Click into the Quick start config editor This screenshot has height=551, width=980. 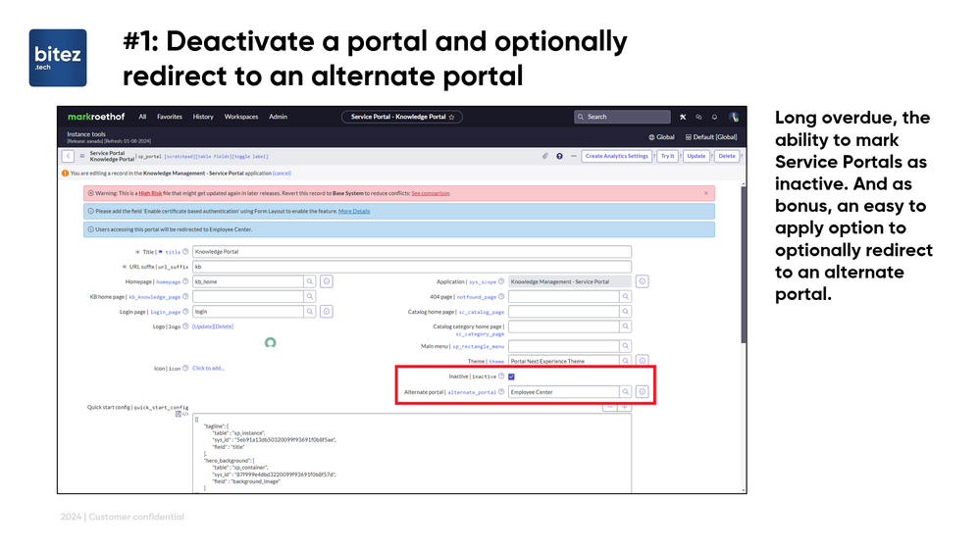point(412,454)
